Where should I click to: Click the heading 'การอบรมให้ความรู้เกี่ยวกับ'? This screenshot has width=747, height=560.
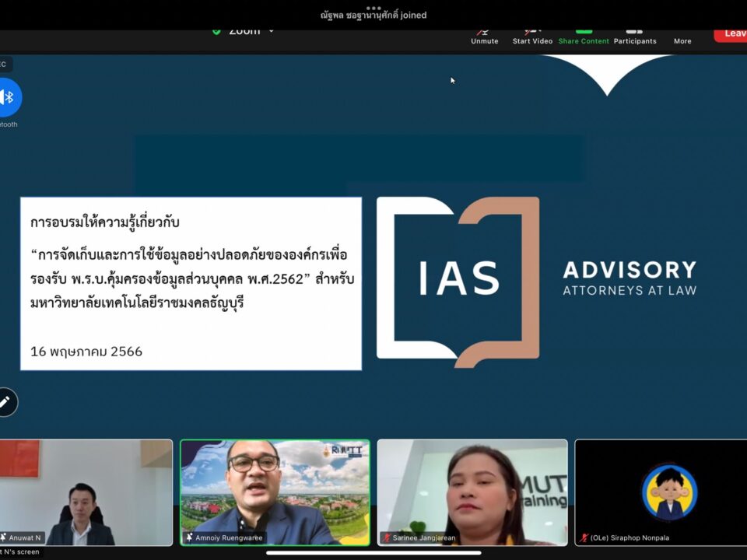[x=105, y=222]
